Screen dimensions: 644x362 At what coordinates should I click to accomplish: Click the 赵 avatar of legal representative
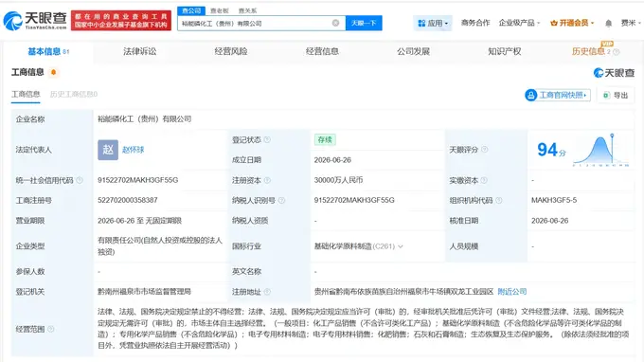[108, 150]
